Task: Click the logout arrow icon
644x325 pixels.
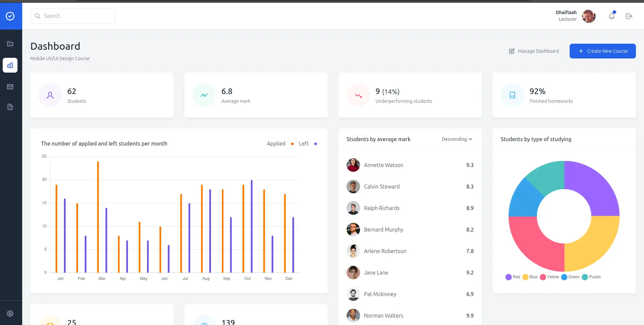Action: [x=629, y=16]
